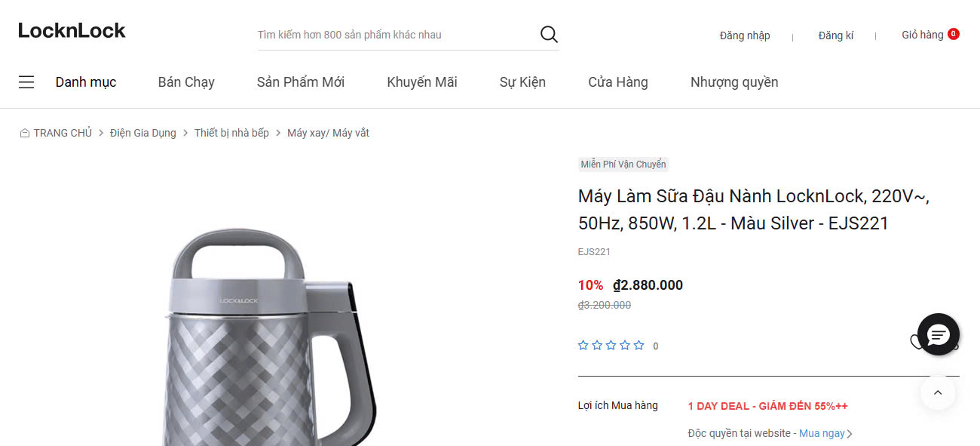Expand the Danh mục category list
Viewport: 980px width, 446px height.
[86, 82]
